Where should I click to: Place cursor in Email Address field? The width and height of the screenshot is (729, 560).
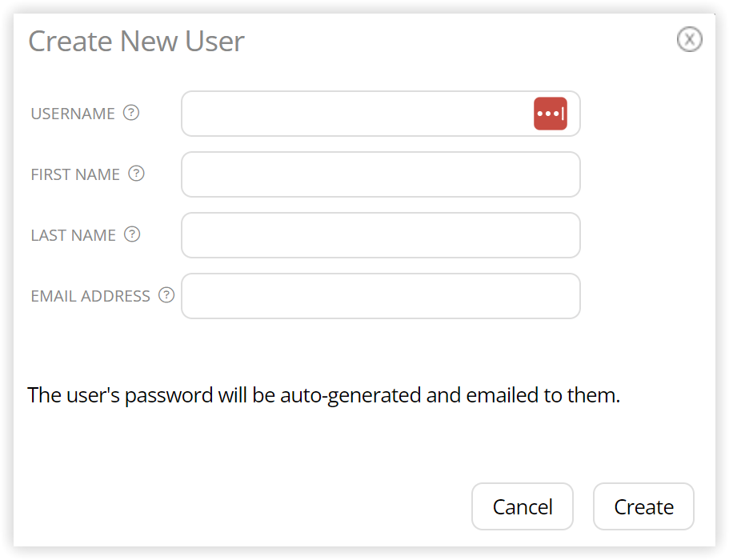(x=380, y=296)
